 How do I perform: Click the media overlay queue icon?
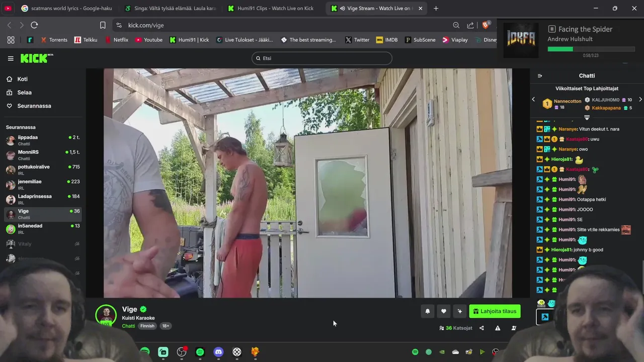click(551, 29)
